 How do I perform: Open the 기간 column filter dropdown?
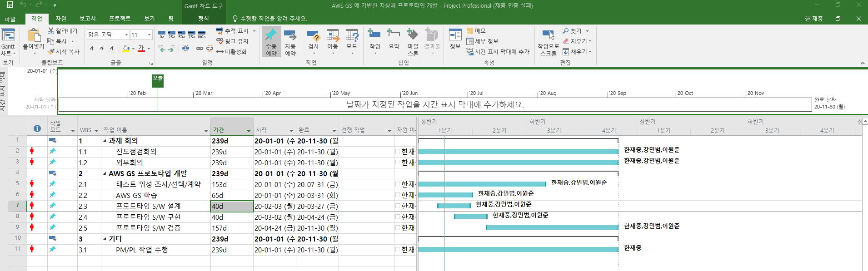pyautogui.click(x=249, y=131)
